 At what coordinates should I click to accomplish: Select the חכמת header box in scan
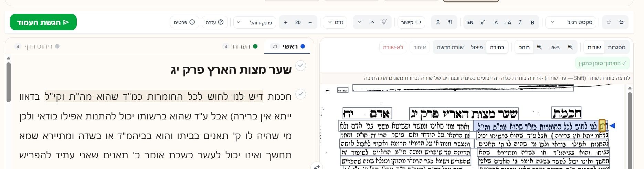[x=567, y=113]
